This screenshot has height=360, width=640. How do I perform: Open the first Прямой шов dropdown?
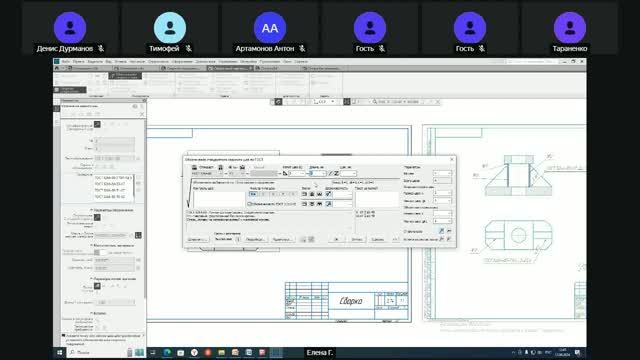coord(442,193)
